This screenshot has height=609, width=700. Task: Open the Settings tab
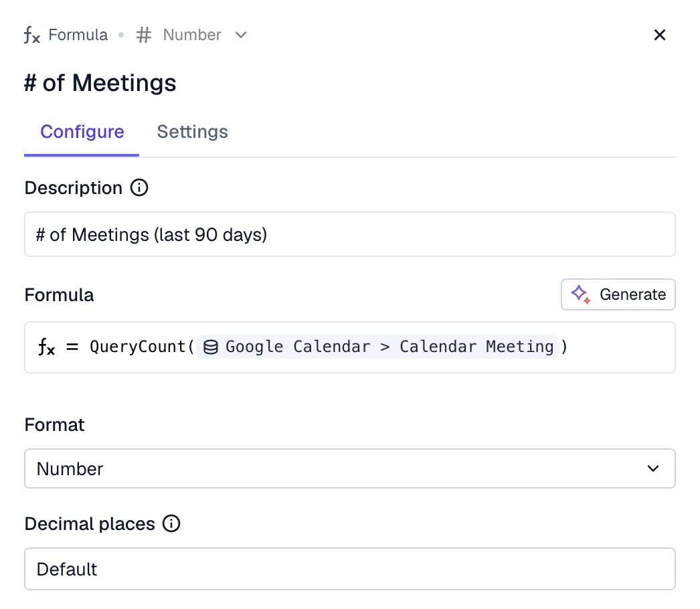pos(192,132)
